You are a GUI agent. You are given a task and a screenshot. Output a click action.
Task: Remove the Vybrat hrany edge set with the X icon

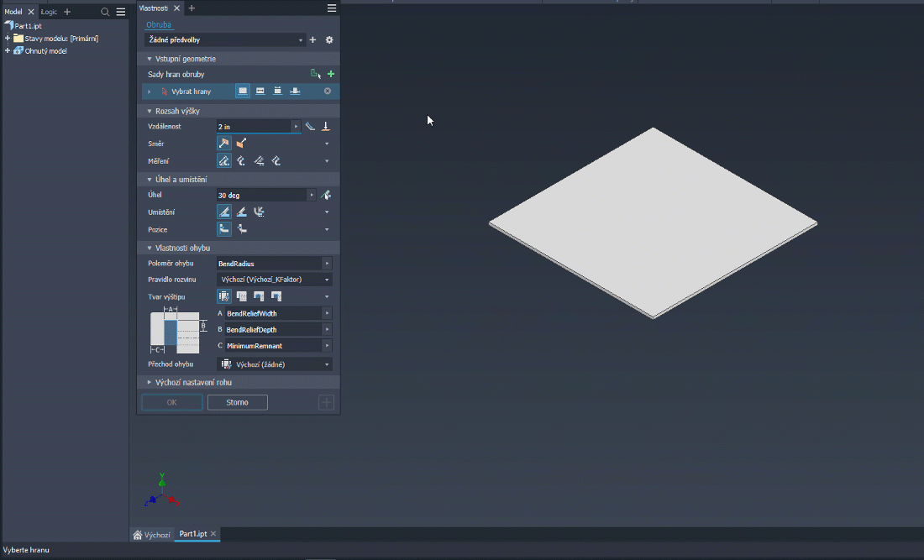[x=328, y=92]
